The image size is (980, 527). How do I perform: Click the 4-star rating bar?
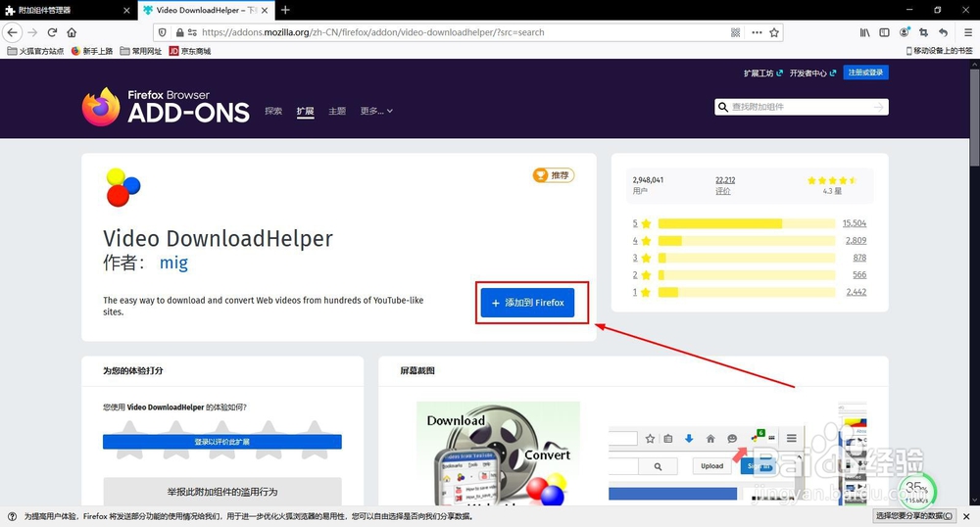click(x=747, y=240)
